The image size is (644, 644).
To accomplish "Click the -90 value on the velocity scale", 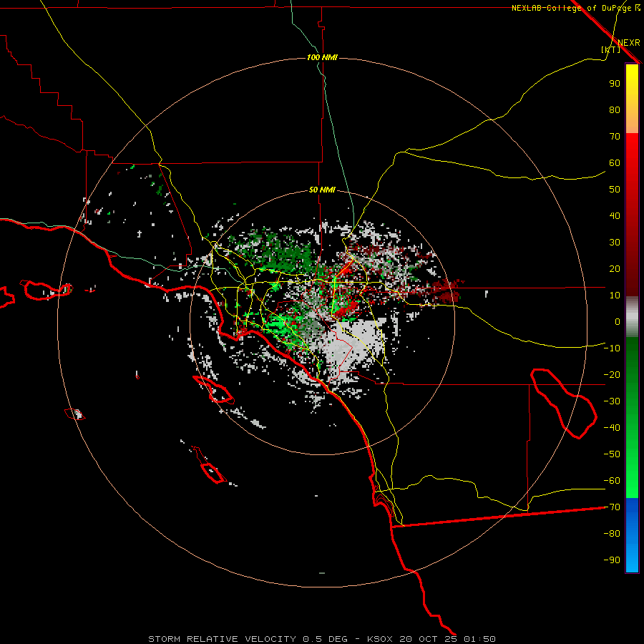I will coord(612,560).
